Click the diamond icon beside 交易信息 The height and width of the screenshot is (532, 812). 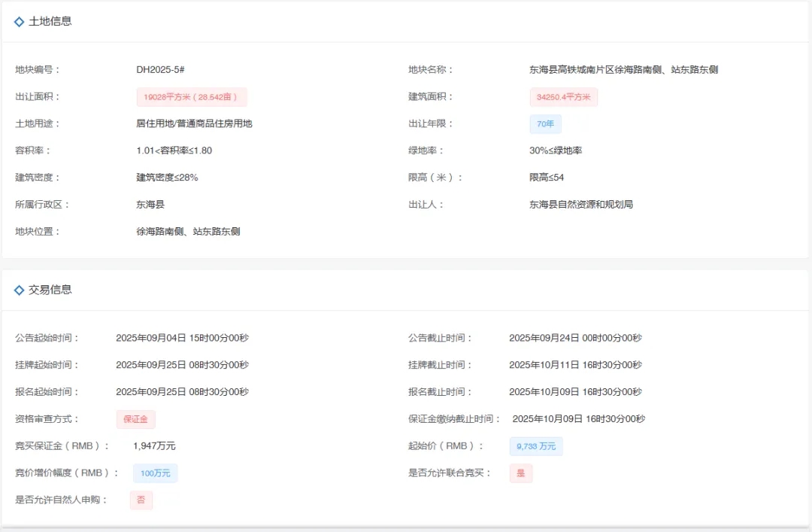(20, 290)
